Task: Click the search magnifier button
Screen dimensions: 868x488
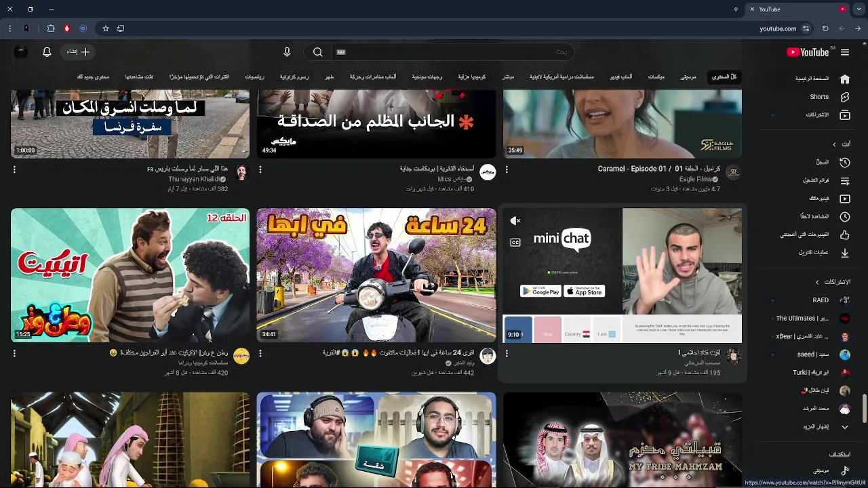Action: point(317,52)
